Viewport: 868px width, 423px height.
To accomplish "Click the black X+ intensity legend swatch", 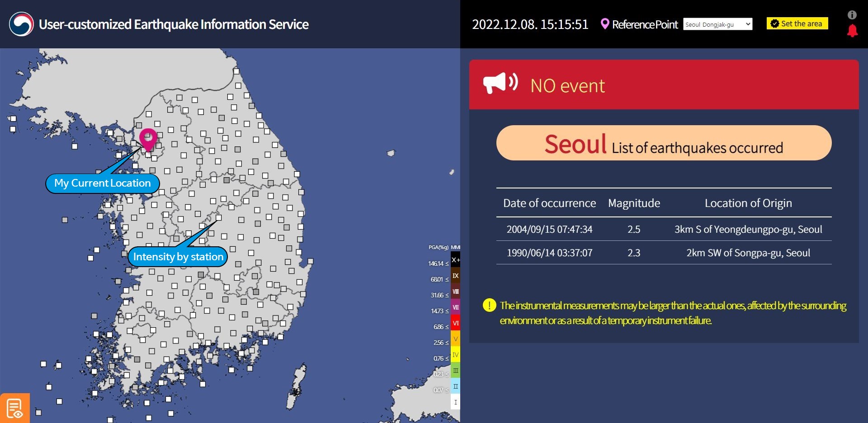I will pos(455,260).
